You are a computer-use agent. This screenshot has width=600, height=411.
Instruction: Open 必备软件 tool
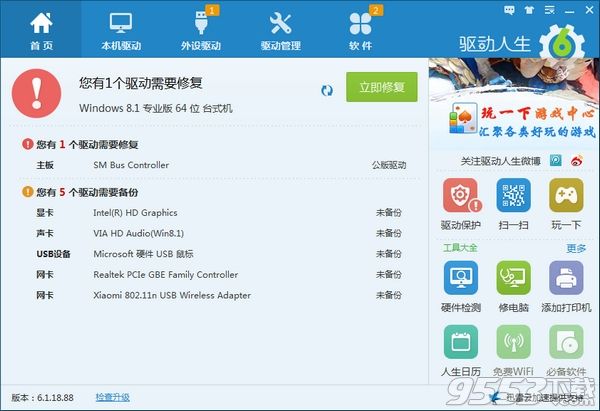pyautogui.click(x=566, y=351)
